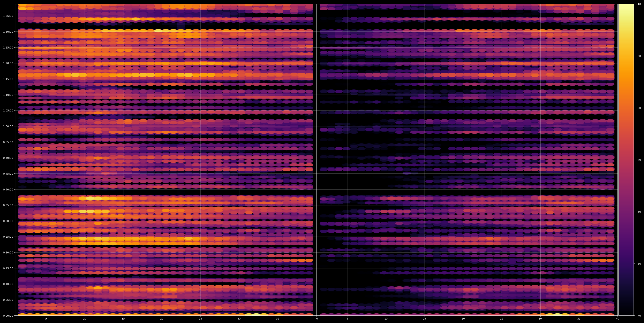644x323 pixels.
Task: Select the y-axis label 0:50:00
Action: pos(8,158)
